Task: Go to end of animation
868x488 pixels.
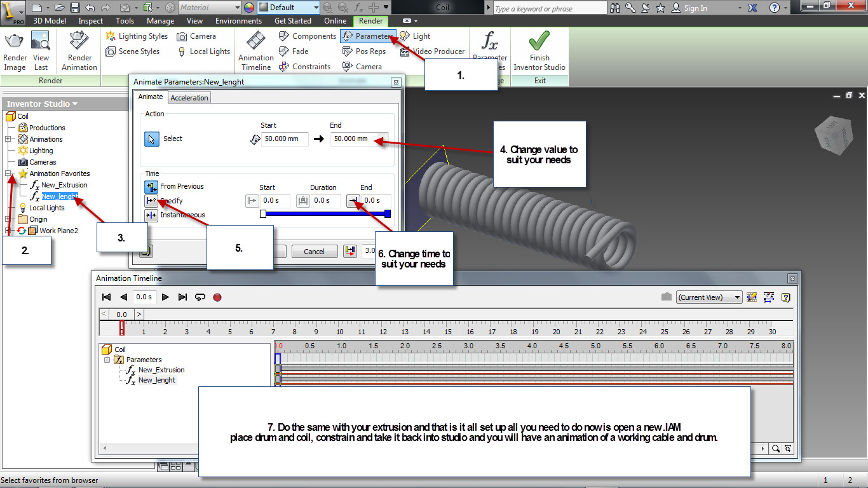Action: (182, 297)
